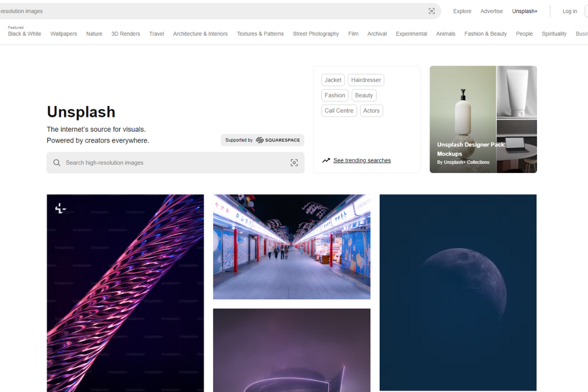Open the Film topic
The height and width of the screenshot is (392, 588).
pos(353,34)
